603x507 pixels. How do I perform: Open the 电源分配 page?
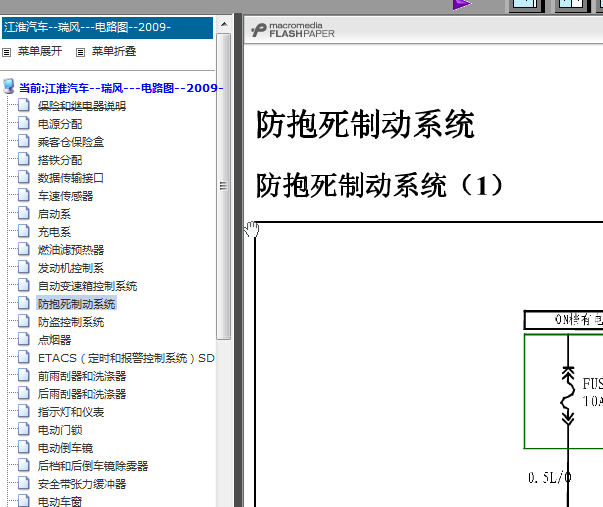(60, 124)
